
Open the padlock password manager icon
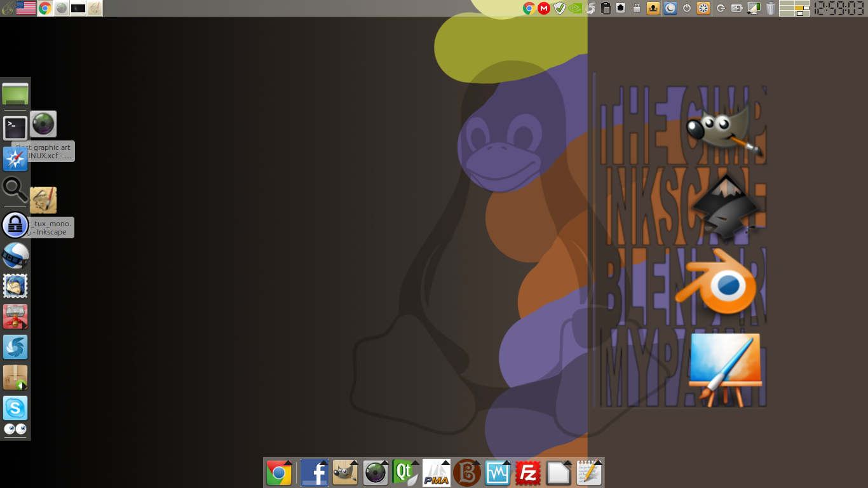(x=15, y=225)
